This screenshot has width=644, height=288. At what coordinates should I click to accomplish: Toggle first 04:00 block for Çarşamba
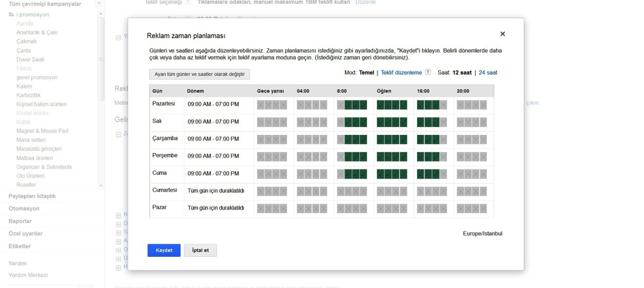coord(301,140)
